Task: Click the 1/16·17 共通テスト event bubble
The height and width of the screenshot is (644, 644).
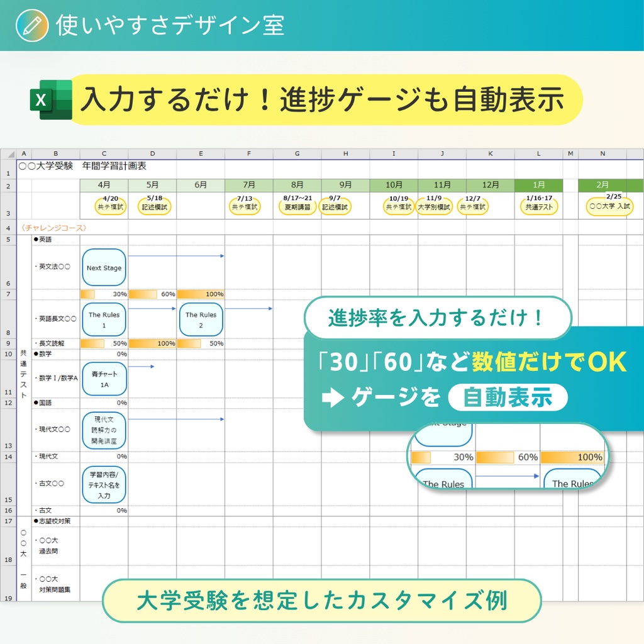Action: coord(539,204)
